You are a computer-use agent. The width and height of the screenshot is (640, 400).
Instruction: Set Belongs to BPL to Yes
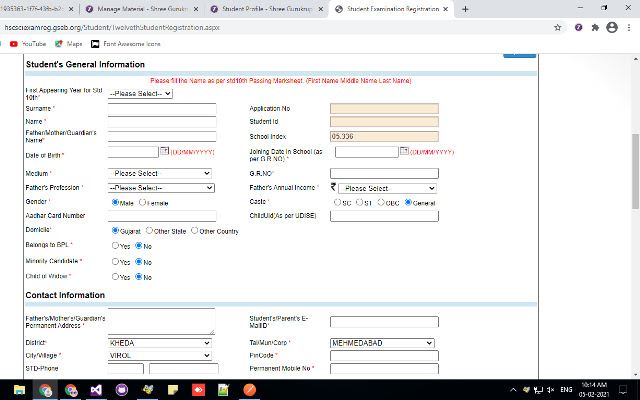coord(115,246)
